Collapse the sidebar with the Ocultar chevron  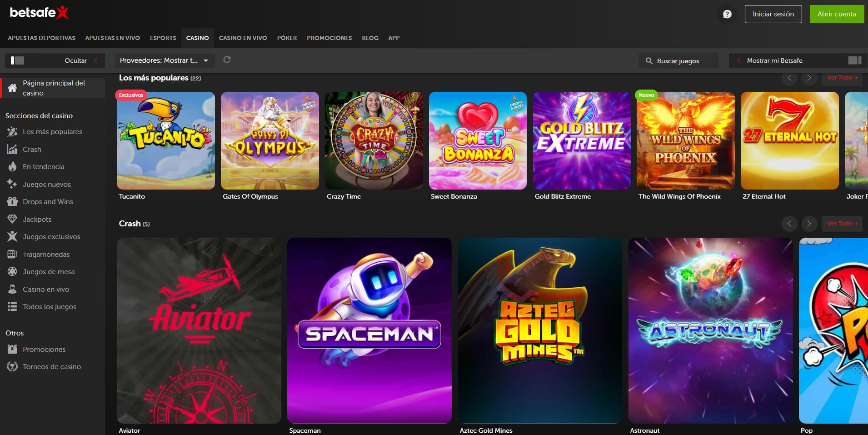point(95,60)
